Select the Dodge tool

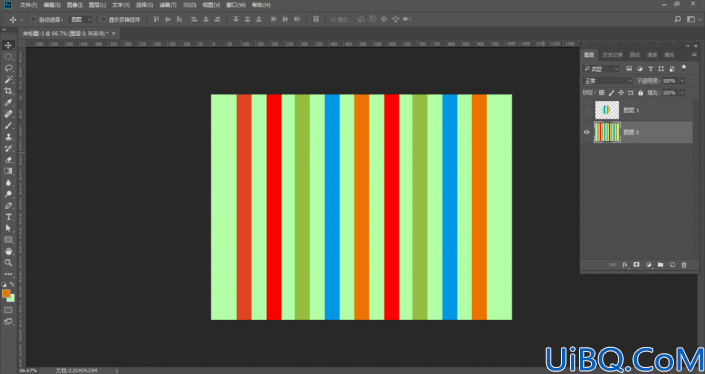click(8, 194)
